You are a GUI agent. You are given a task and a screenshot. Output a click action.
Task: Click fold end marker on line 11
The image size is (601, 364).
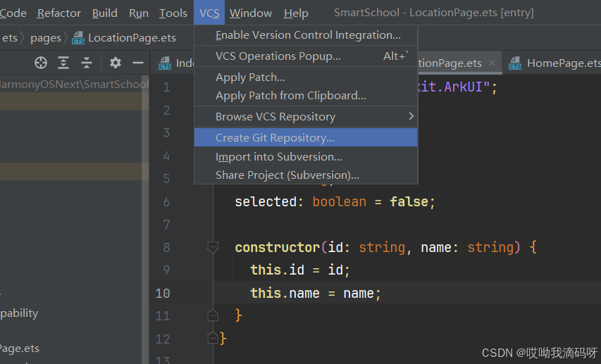coord(213,315)
